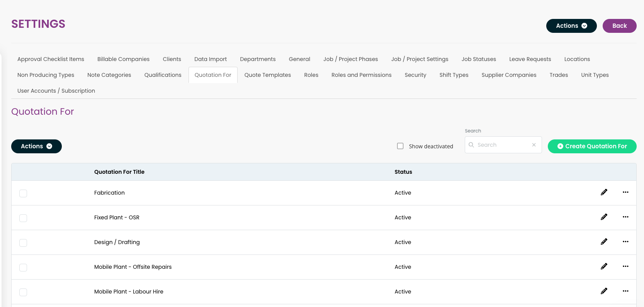
Task: Click the Create Quotation For button
Action: [x=592, y=146]
